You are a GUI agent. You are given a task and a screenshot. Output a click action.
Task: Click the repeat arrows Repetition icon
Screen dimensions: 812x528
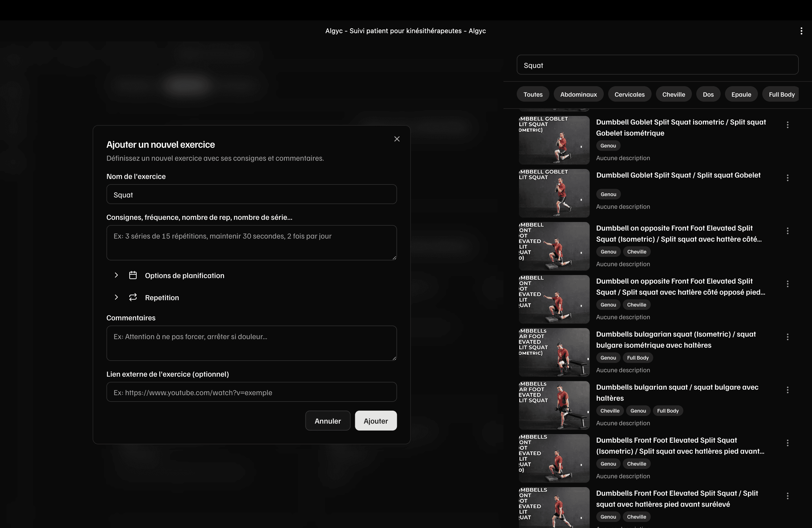[133, 297]
